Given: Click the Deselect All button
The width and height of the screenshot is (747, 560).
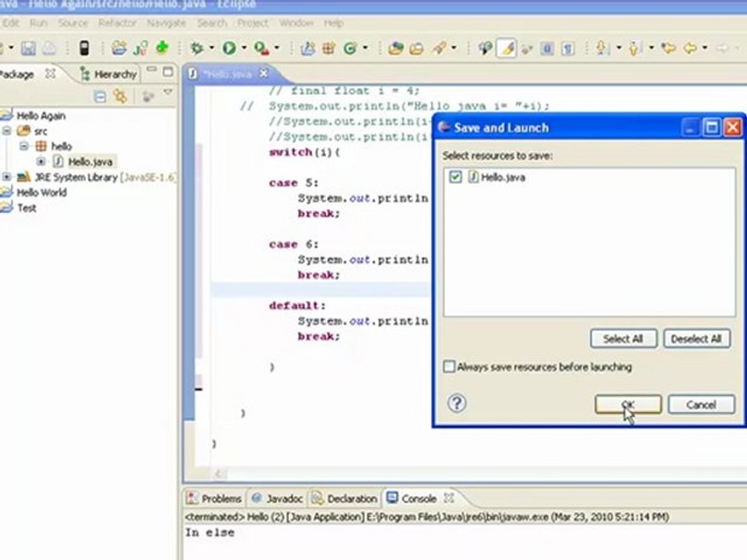Looking at the screenshot, I should (696, 338).
